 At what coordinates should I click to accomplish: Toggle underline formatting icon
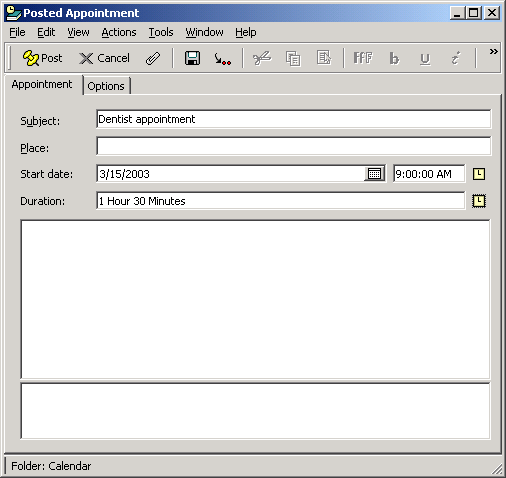pos(425,59)
